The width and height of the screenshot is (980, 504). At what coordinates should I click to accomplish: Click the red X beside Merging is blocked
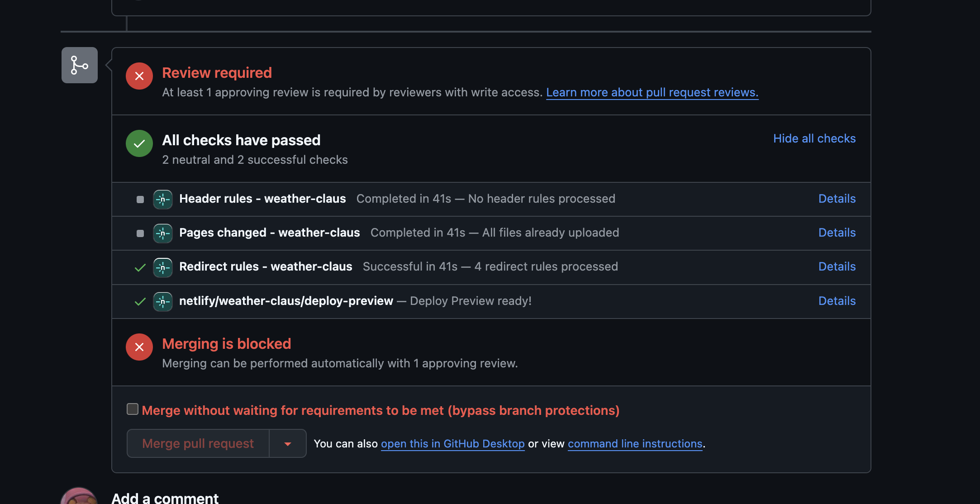[x=139, y=347]
